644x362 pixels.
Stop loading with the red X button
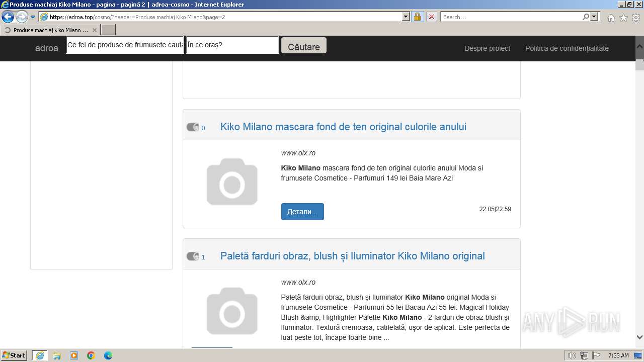pos(431,17)
